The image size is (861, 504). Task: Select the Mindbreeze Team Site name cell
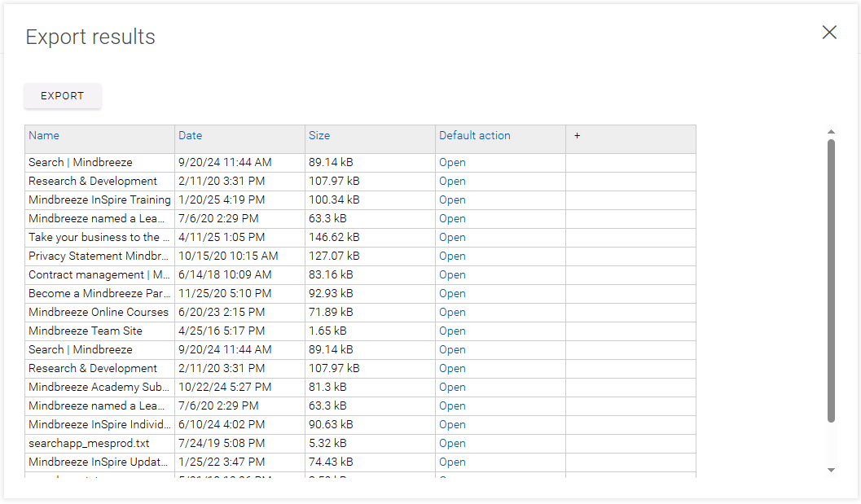click(x=99, y=331)
